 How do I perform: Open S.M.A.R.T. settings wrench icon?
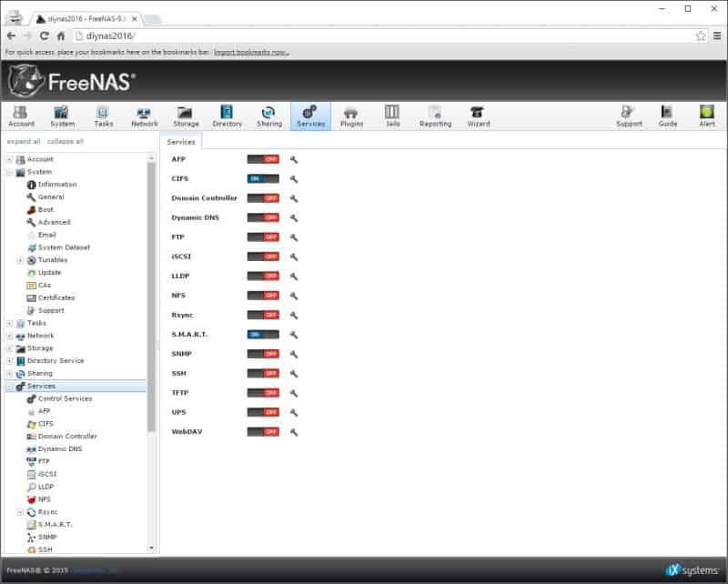[x=293, y=335]
